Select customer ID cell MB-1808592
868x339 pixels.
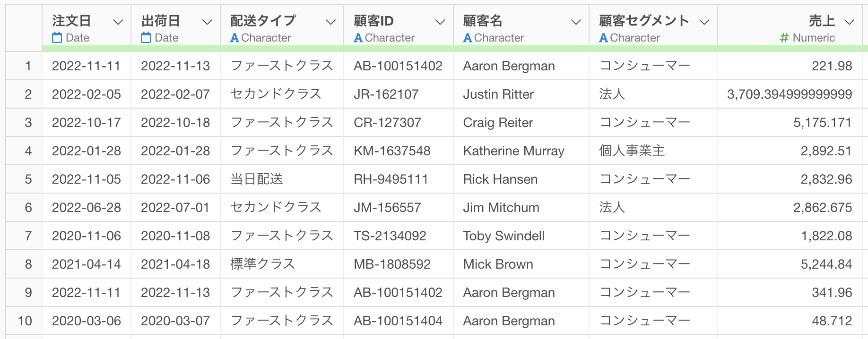point(398,264)
